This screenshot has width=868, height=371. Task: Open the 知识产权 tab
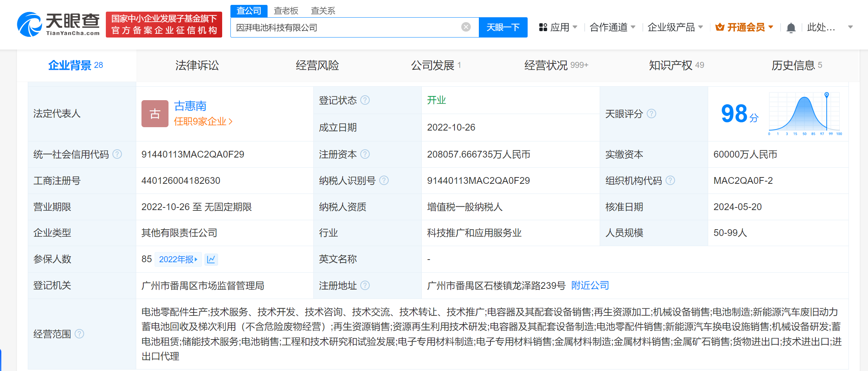pos(676,65)
